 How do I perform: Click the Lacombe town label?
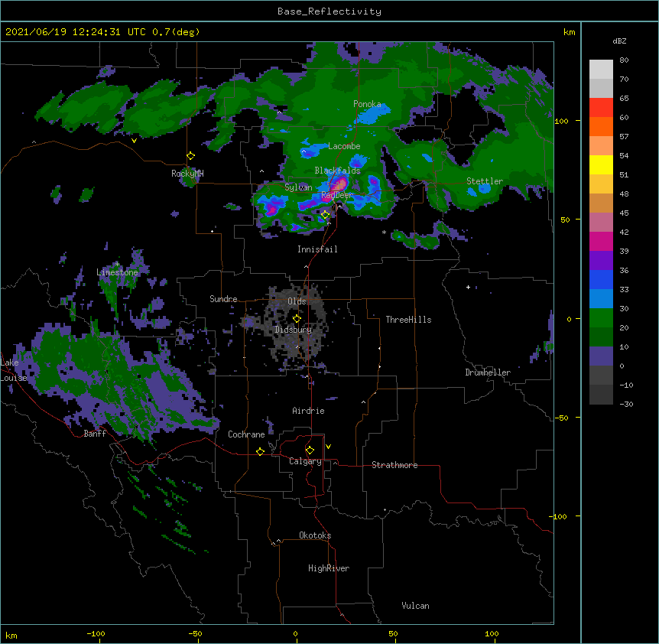(x=344, y=146)
